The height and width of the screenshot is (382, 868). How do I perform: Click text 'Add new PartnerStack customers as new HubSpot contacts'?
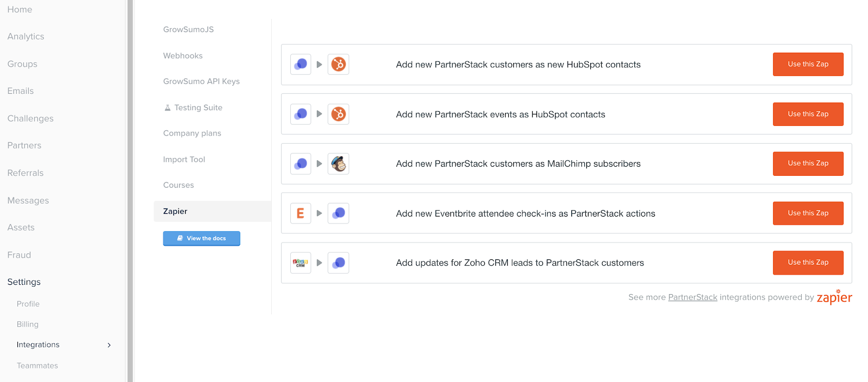518,65
